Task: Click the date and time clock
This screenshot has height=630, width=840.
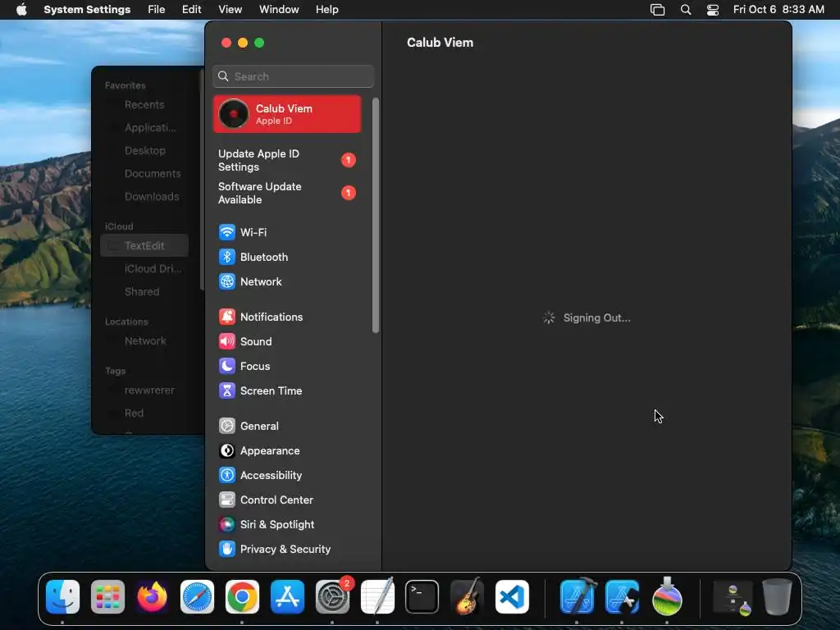Action: click(x=778, y=10)
